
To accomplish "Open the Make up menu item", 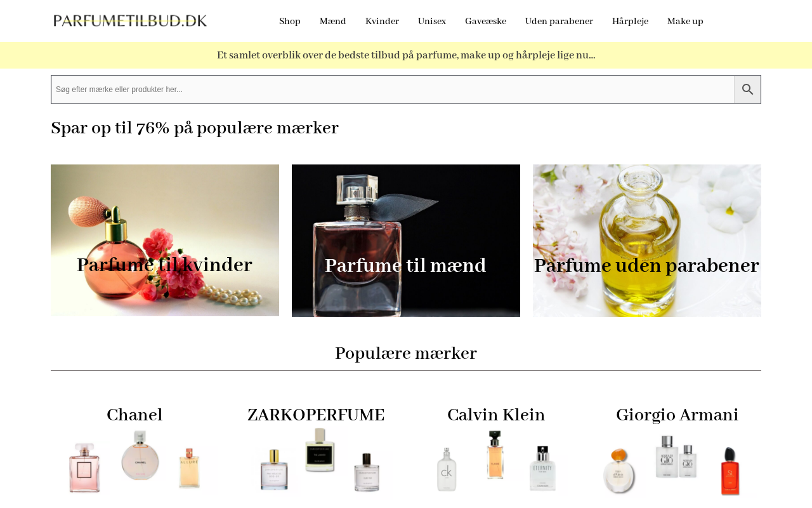I will [x=685, y=22].
